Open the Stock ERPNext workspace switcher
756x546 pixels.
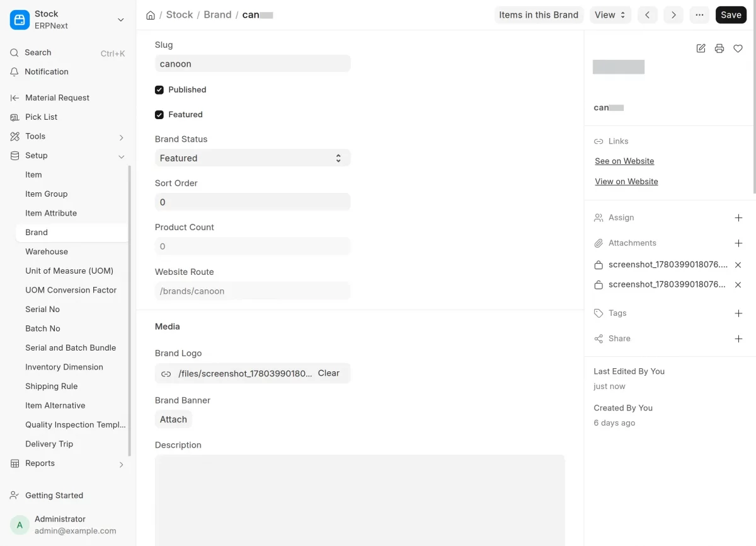[x=67, y=20]
